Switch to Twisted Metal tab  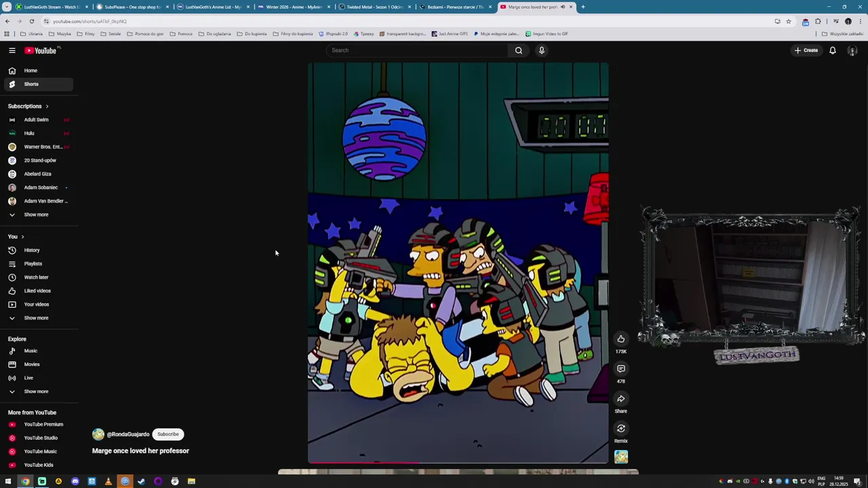374,7
